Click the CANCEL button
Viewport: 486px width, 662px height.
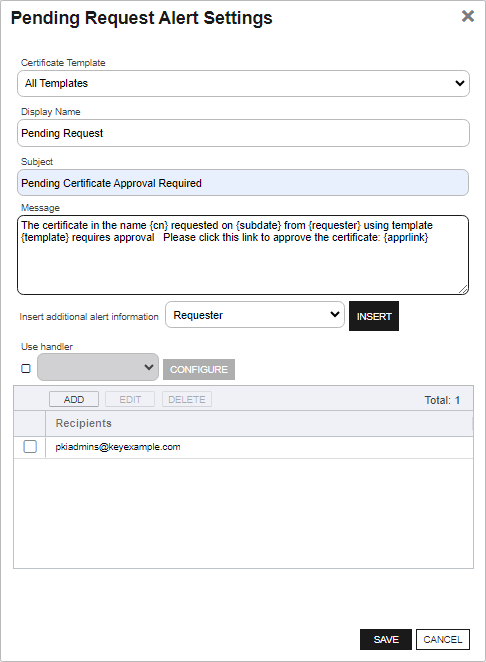(x=443, y=640)
